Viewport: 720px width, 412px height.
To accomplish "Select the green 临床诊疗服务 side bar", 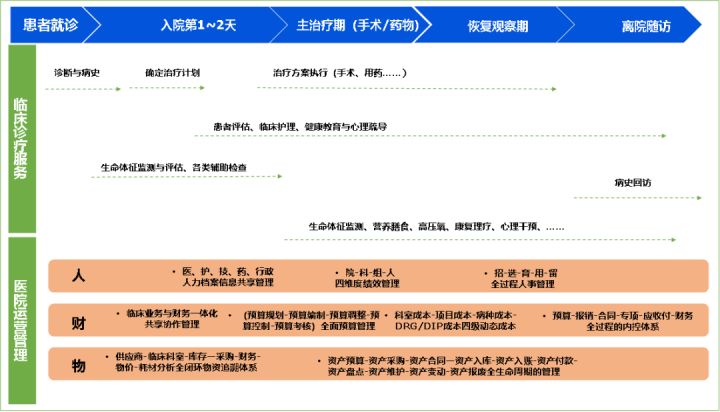I will [x=22, y=139].
